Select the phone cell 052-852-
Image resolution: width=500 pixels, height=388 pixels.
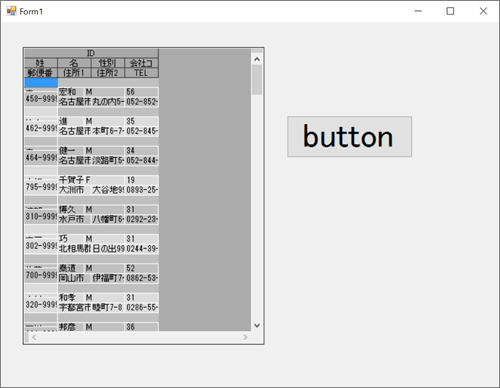pyautogui.click(x=142, y=102)
